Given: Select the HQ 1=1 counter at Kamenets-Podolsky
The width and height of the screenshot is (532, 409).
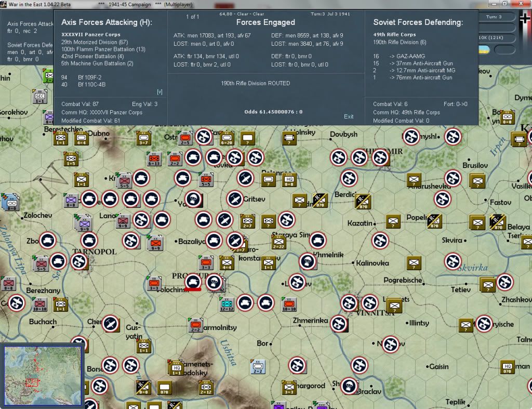Looking at the screenshot, I should (176, 368).
